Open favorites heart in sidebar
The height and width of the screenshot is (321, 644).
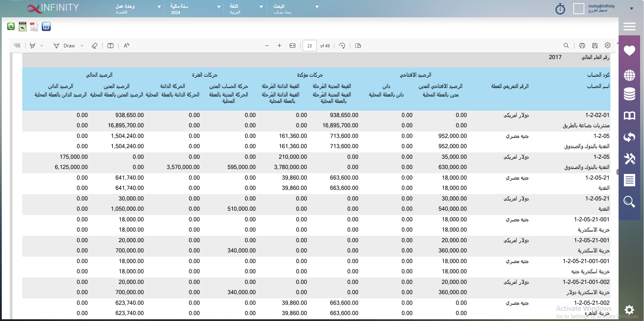630,51
